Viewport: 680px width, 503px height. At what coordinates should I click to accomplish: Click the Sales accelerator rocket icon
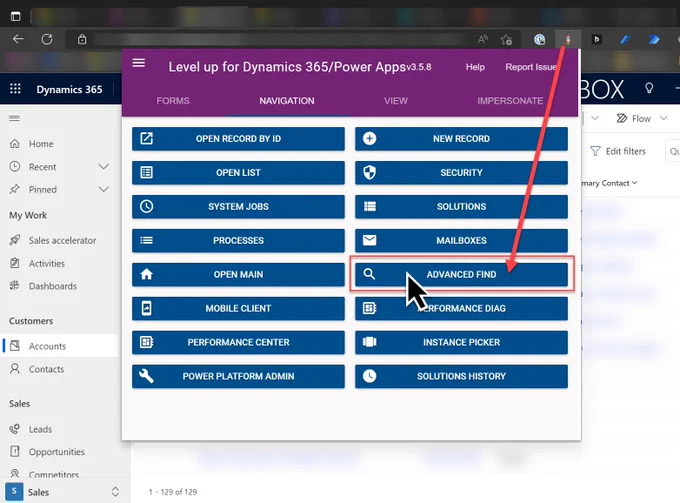click(x=15, y=240)
